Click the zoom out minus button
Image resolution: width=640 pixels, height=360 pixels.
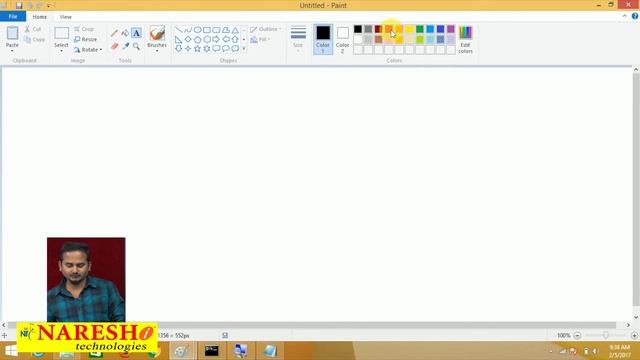click(x=577, y=336)
